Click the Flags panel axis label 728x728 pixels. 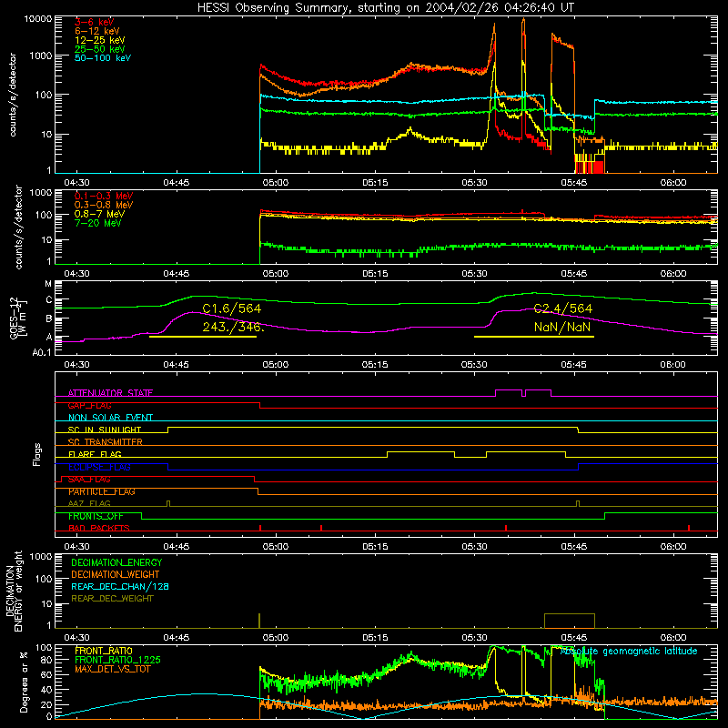(x=36, y=454)
